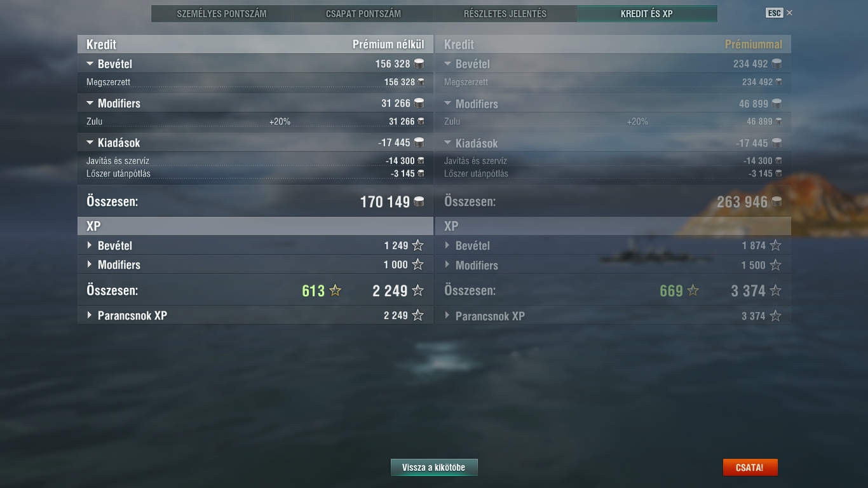Click Vissza a kikötőbe button

[434, 467]
